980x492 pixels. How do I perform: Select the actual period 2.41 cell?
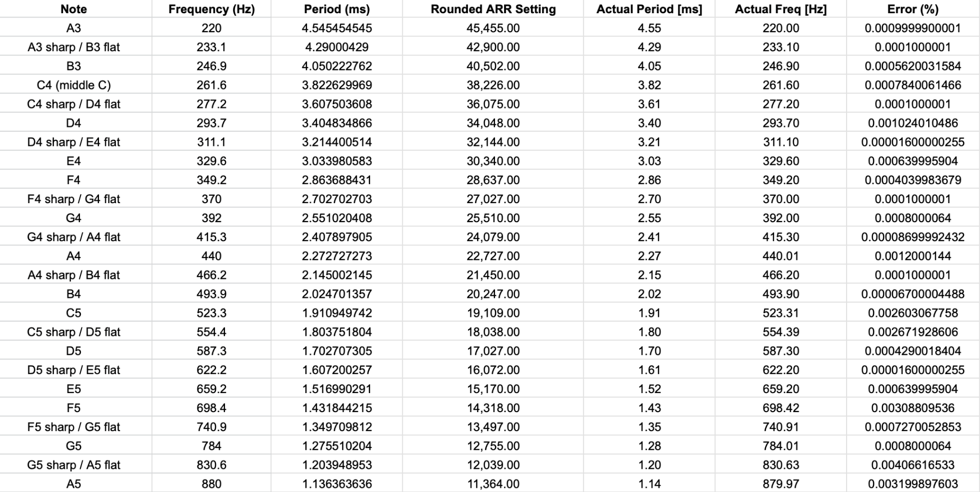pos(649,237)
